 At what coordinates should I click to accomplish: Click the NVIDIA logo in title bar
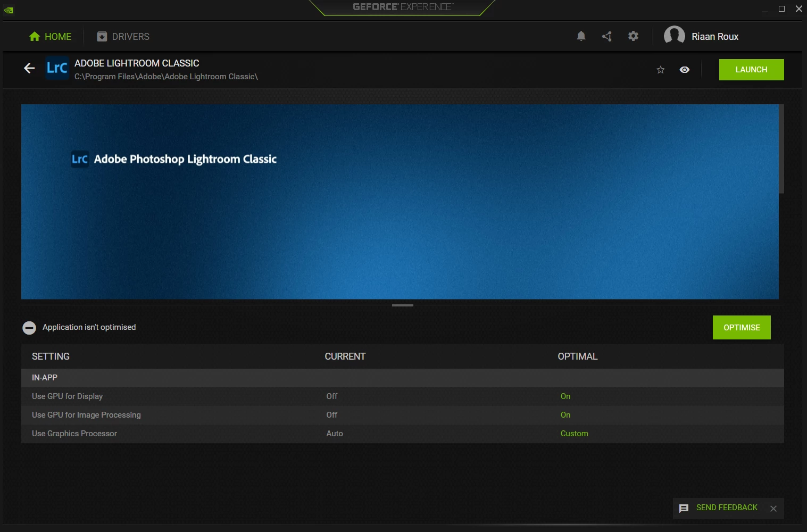pos(9,10)
